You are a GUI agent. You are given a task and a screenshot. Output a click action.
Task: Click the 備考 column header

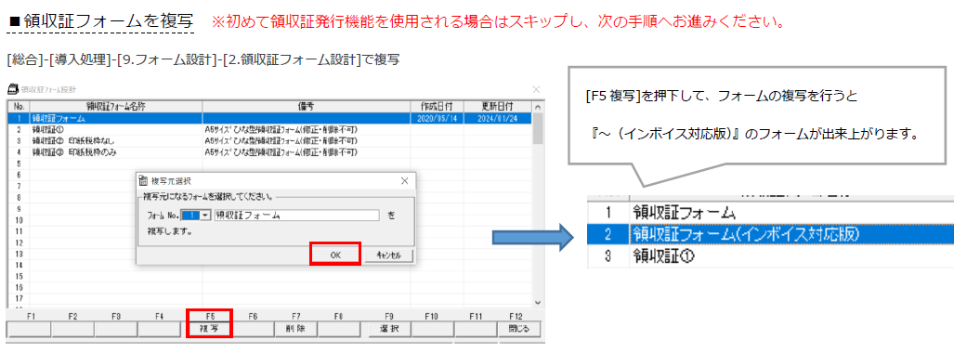pos(307,107)
